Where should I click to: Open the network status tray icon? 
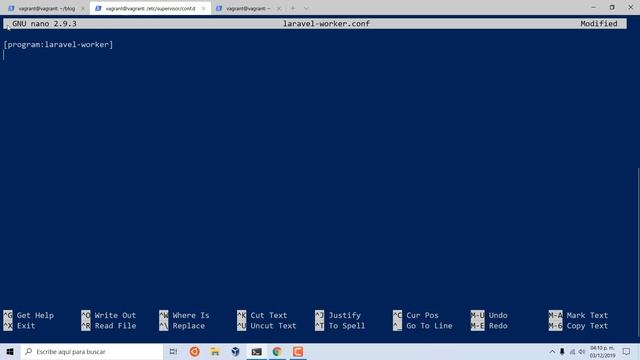coord(572,351)
